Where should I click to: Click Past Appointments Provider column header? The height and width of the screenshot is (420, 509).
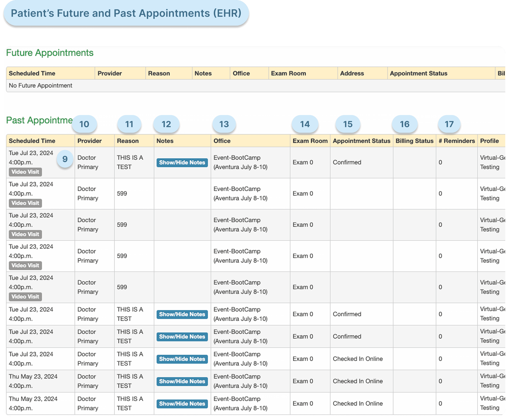click(89, 141)
